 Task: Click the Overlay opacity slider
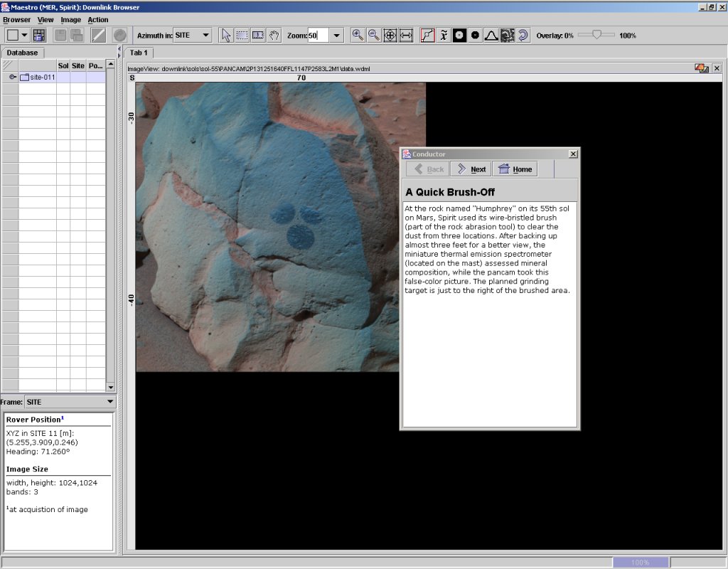pyautogui.click(x=597, y=35)
